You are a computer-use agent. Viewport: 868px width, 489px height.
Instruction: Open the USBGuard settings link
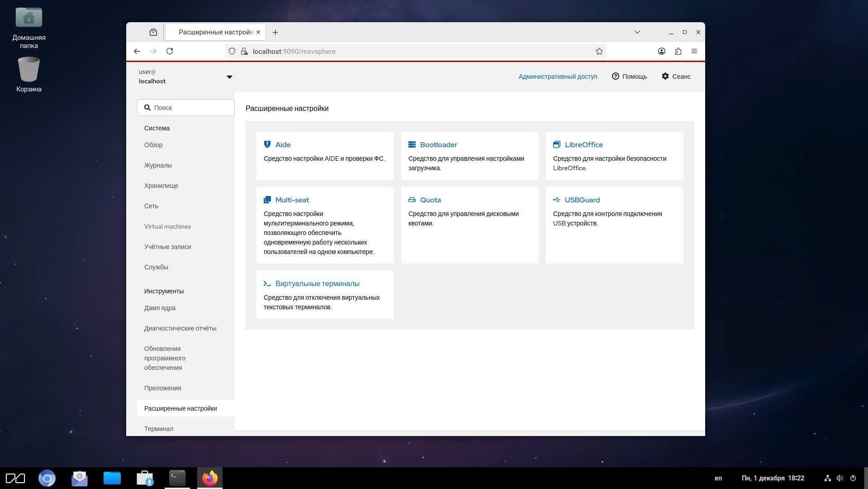click(x=582, y=200)
